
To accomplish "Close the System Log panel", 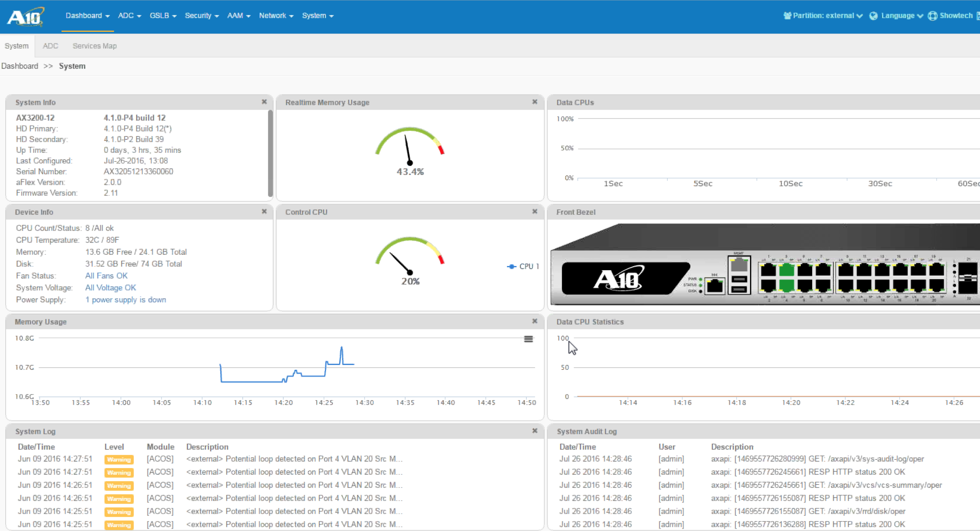I will [x=535, y=431].
